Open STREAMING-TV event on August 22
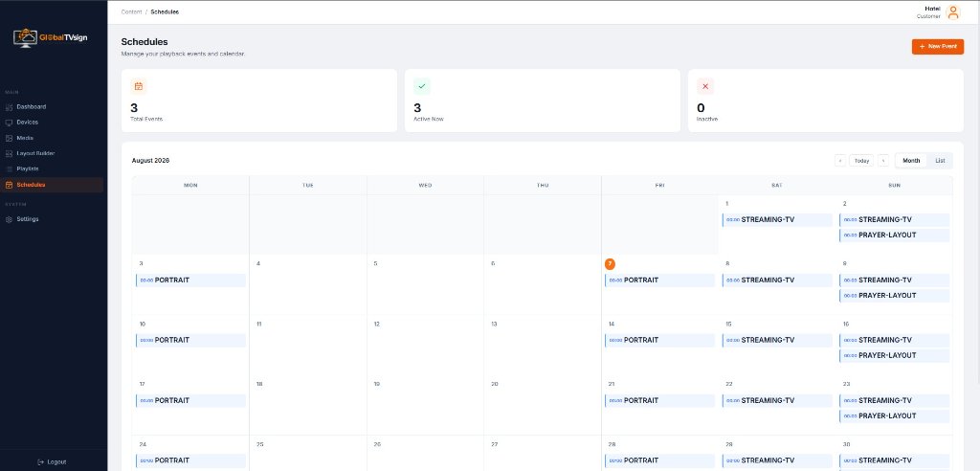Viewport: 980px width, 471px height. click(x=777, y=400)
